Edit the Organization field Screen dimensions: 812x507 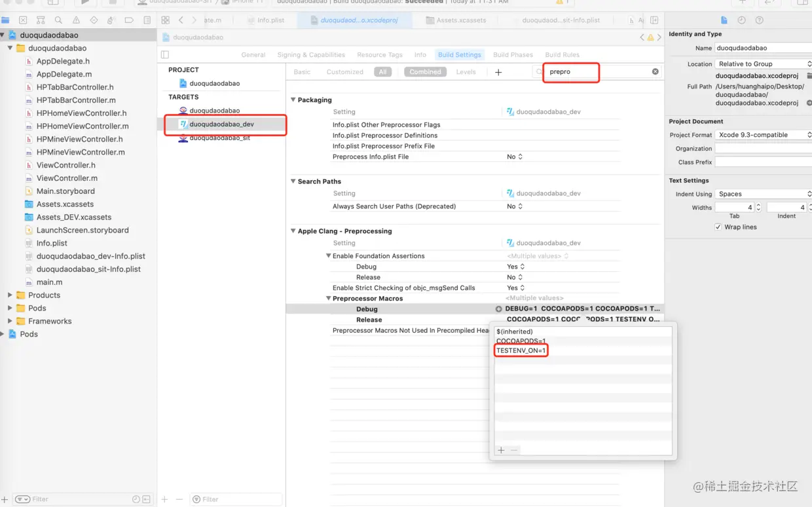pos(764,149)
